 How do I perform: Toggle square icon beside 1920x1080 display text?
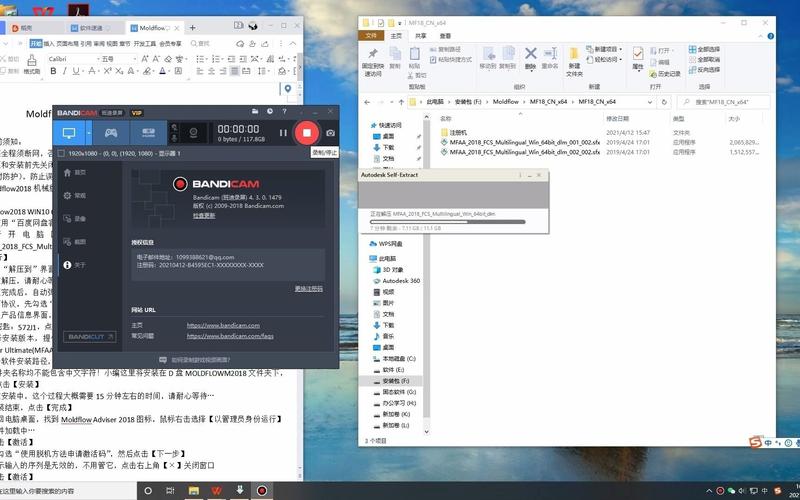(61, 153)
